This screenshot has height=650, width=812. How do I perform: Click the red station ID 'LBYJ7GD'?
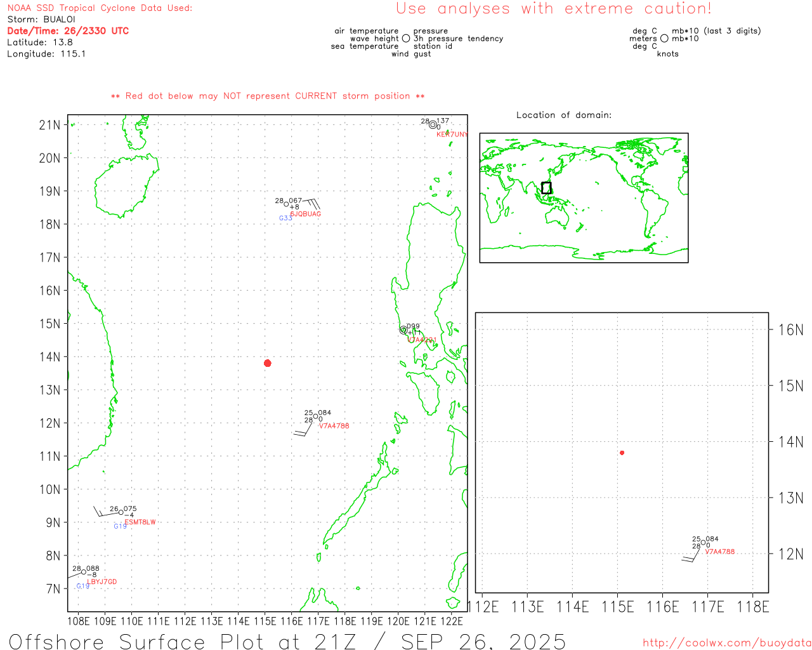[x=102, y=582]
